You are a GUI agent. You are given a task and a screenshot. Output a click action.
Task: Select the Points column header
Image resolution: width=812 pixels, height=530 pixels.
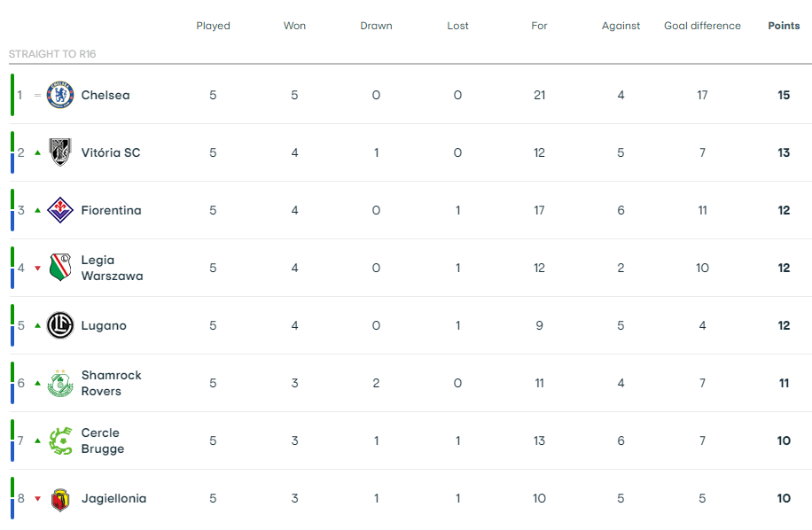pos(784,26)
